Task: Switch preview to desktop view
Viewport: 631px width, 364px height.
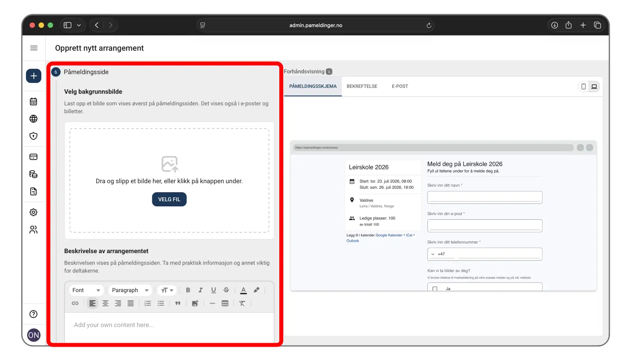Action: pyautogui.click(x=594, y=86)
